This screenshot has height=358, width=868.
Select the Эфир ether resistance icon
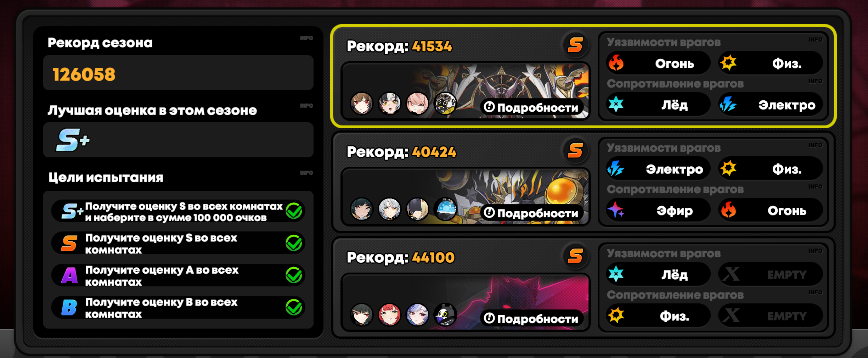[616, 210]
